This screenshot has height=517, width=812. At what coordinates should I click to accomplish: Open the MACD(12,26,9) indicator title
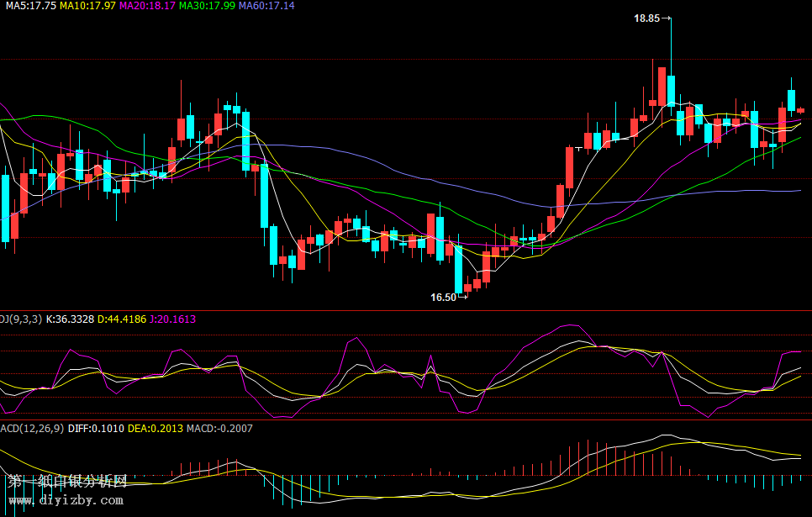tap(32, 429)
